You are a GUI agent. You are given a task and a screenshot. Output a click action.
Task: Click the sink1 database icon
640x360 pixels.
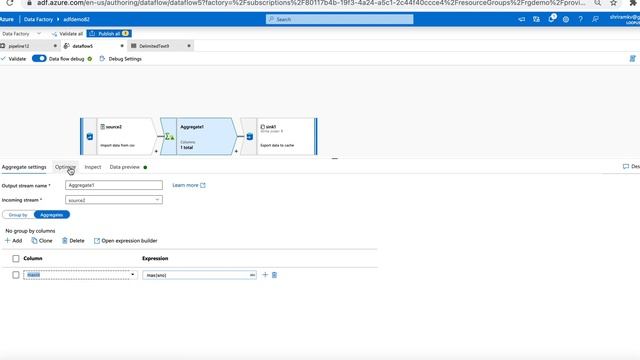(x=249, y=136)
